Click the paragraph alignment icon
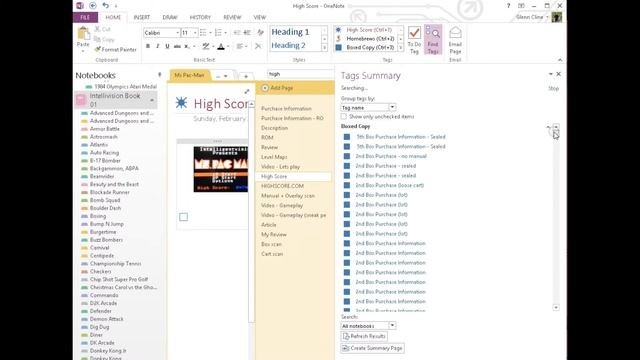640x360 pixels. coord(240,46)
